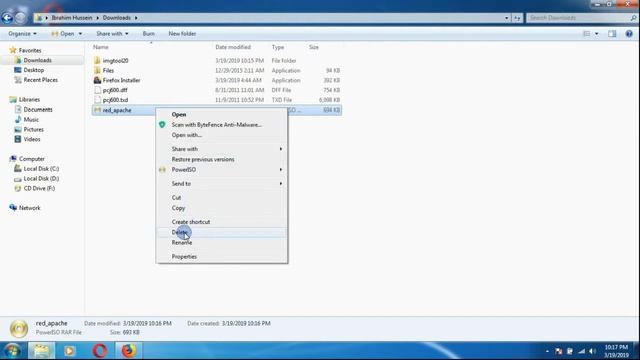Open the Firefox taskbar icon
Image resolution: width=640 pixels, height=360 pixels.
pyautogui.click(x=129, y=351)
